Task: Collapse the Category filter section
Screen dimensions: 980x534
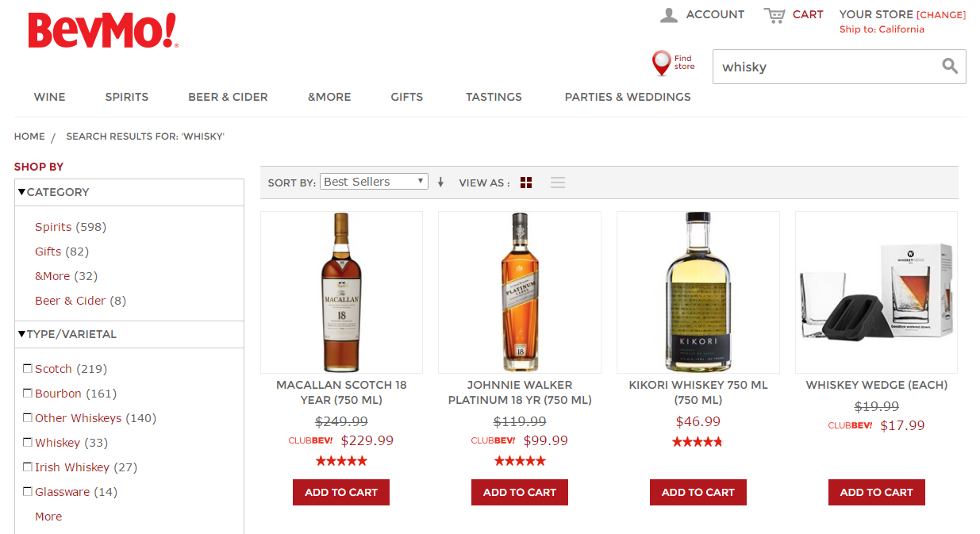Action: click(22, 192)
